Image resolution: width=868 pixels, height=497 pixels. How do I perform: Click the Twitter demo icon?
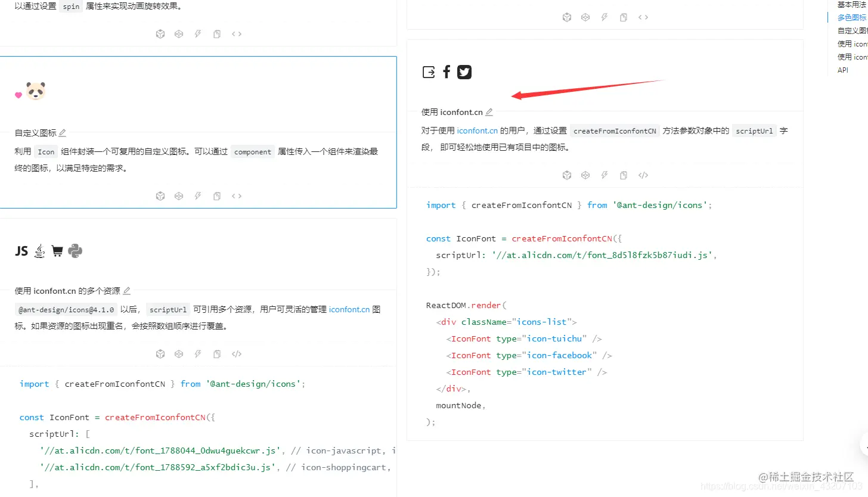pyautogui.click(x=464, y=72)
